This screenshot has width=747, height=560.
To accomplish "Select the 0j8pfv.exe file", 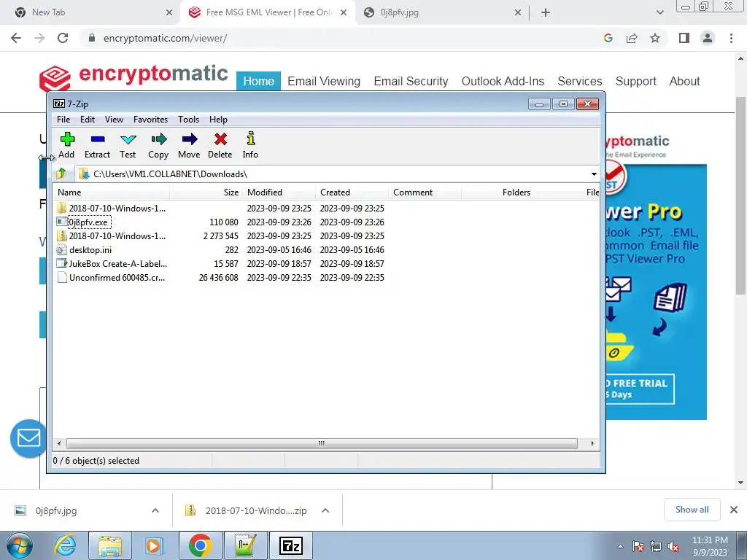I will (88, 222).
